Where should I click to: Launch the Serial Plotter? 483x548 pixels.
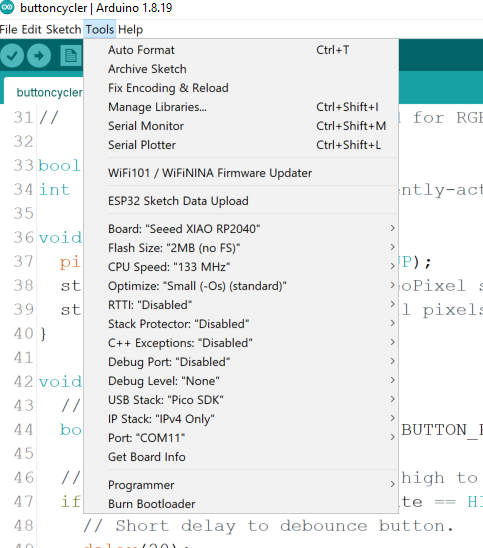[241, 145]
